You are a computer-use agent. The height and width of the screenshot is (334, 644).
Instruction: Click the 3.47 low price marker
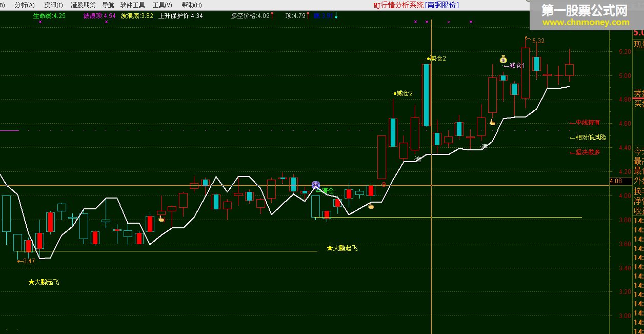point(26,261)
